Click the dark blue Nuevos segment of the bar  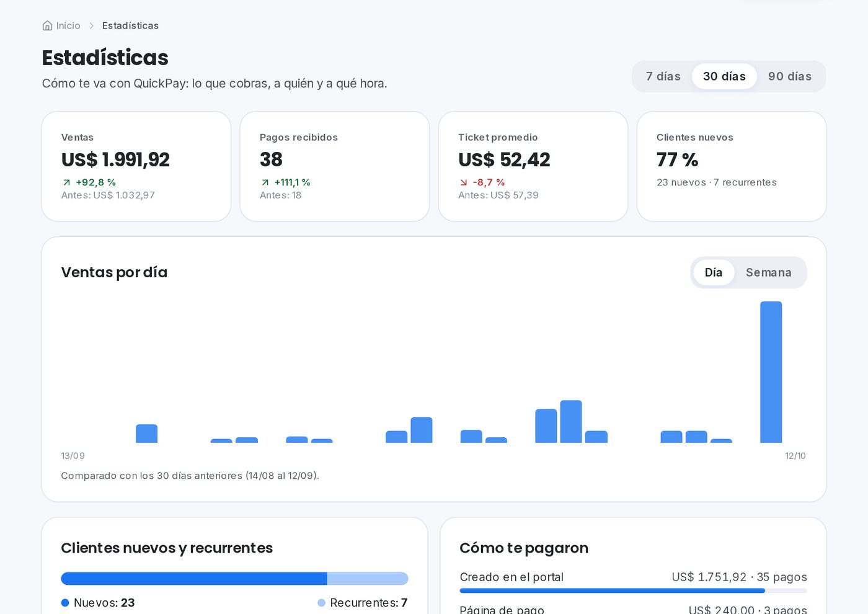tap(194, 579)
